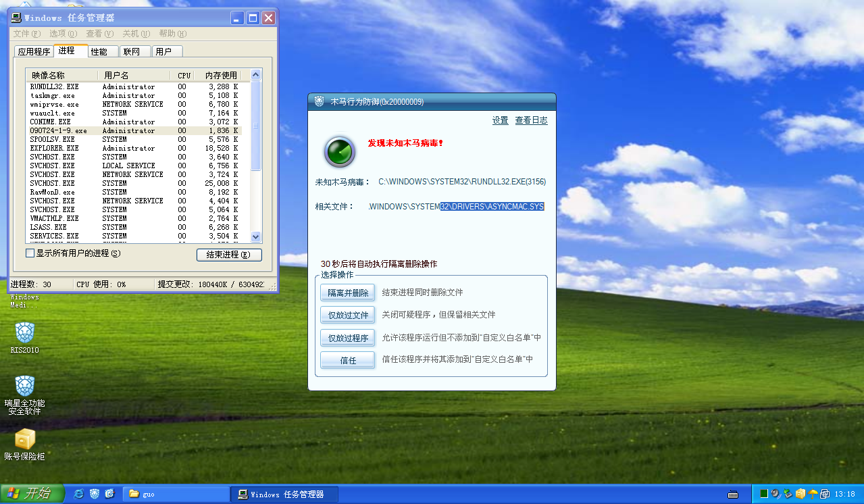
Task: Click the green CPU usage tray icon
Action: [x=764, y=494]
